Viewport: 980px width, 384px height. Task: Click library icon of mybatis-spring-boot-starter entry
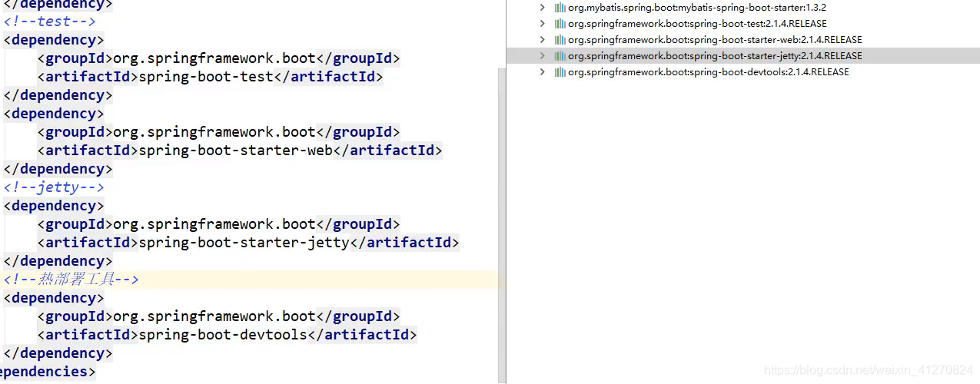(560, 8)
